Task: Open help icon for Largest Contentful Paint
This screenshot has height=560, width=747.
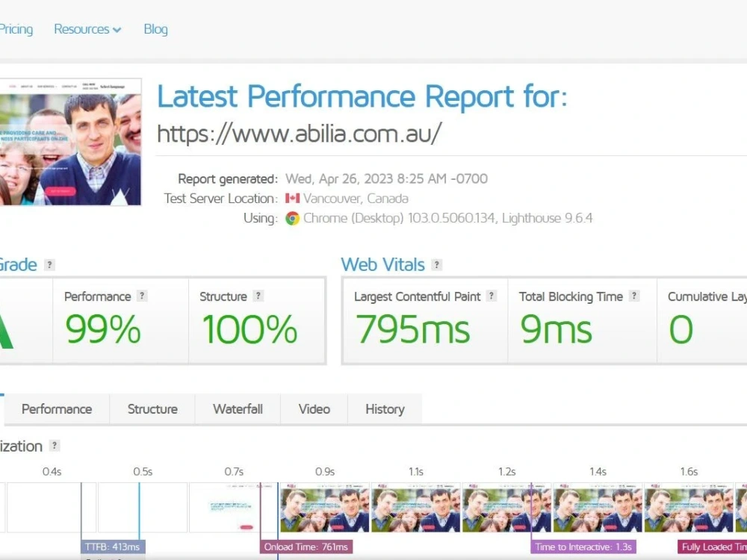Action: coord(492,296)
